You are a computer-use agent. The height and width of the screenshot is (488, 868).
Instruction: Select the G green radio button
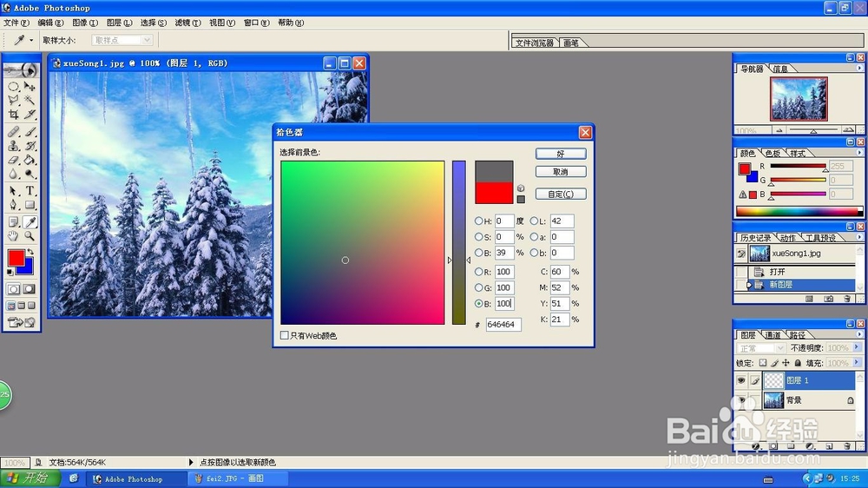[x=479, y=287]
